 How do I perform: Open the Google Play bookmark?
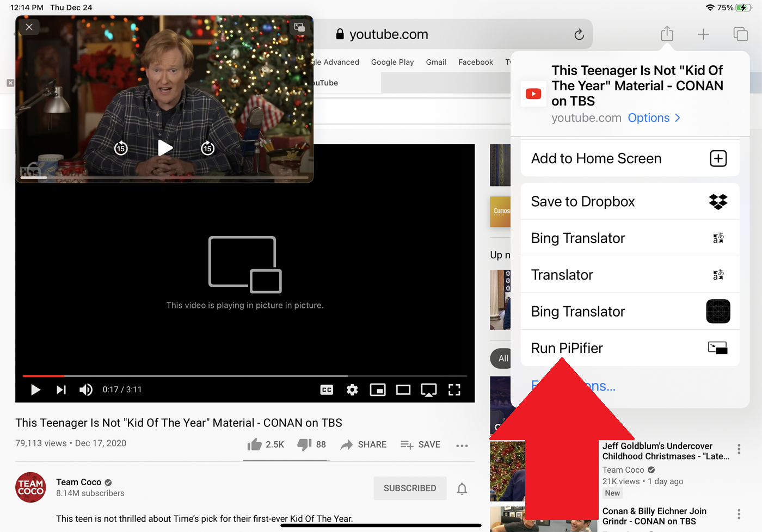[x=392, y=62]
